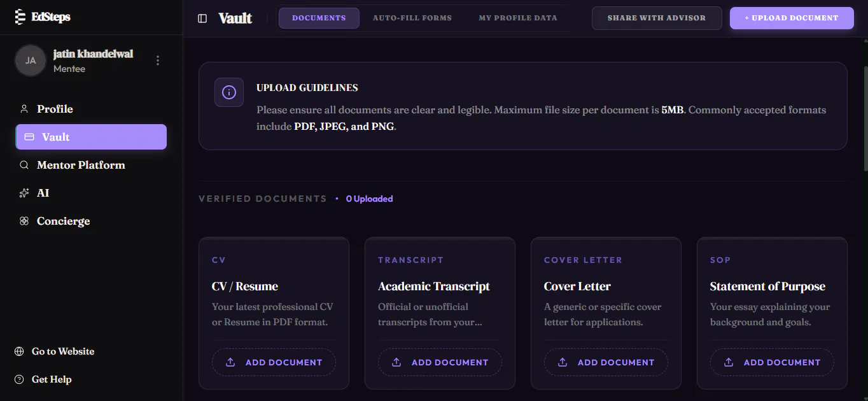Open the user options three-dot menu
The image size is (868, 401).
pos(158,60)
